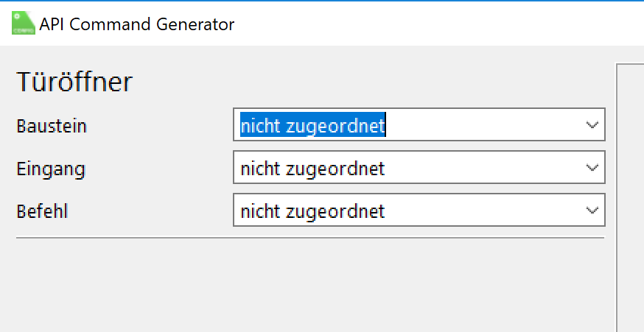
Task: Open the Befehl dropdown chevron
Action: [592, 211]
